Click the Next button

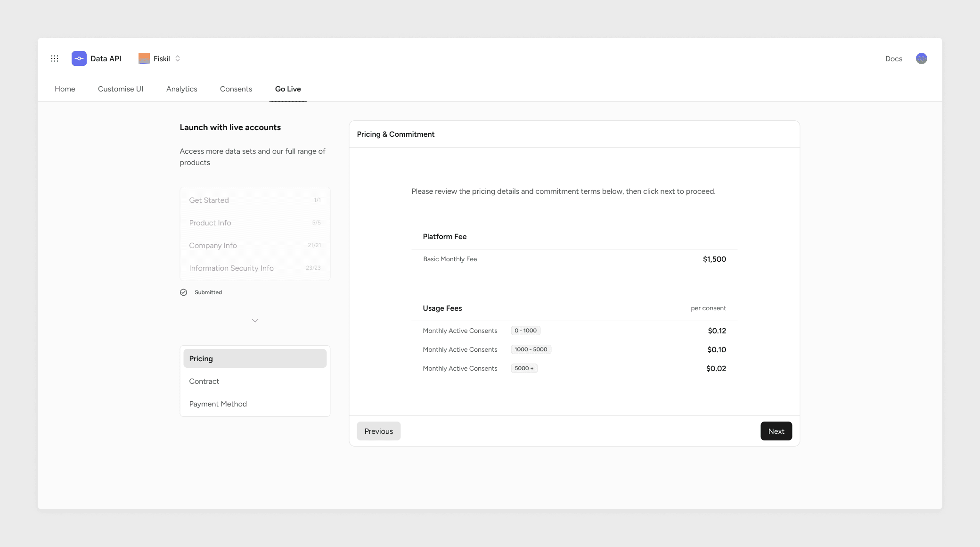(x=776, y=431)
